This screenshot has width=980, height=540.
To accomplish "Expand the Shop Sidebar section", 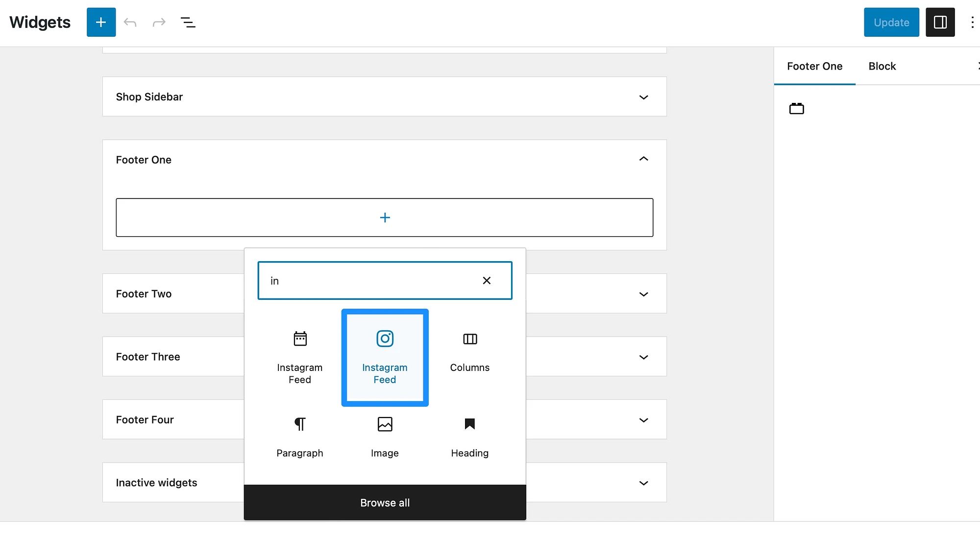I will (x=642, y=96).
